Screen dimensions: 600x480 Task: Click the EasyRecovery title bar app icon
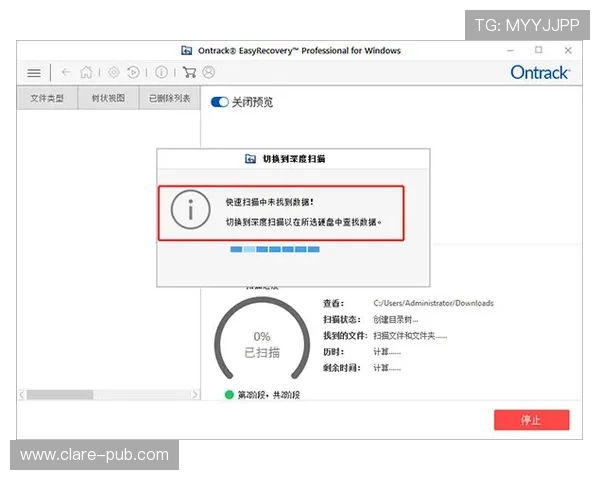[x=186, y=51]
